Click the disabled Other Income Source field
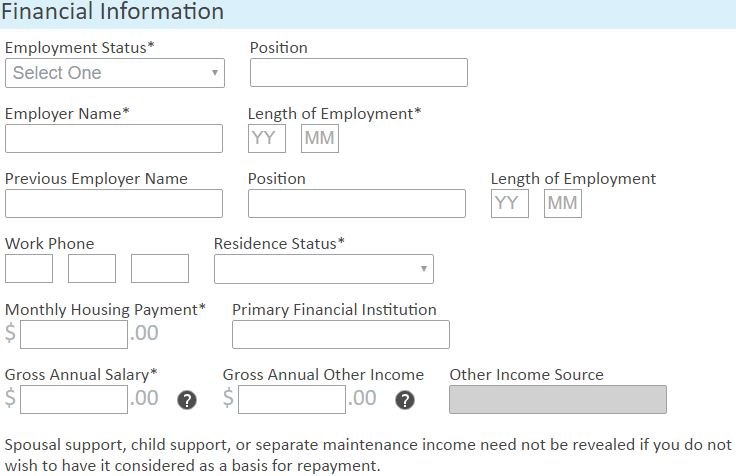 (x=558, y=399)
